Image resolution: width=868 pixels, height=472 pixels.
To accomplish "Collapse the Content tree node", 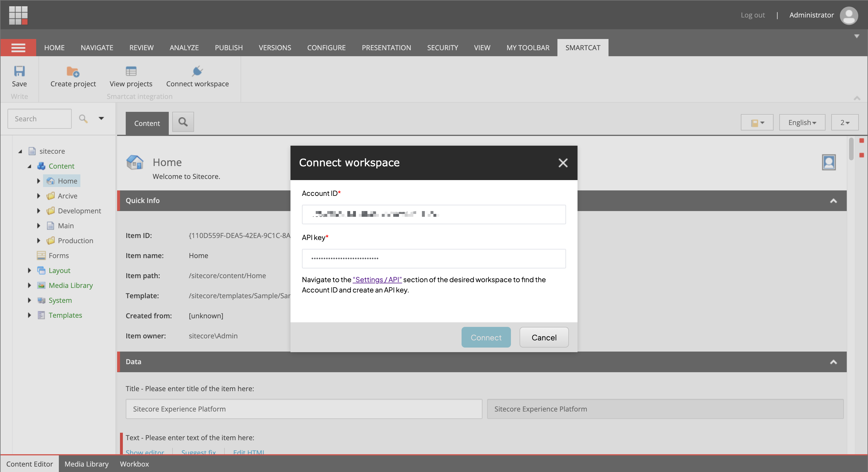I will (x=30, y=166).
